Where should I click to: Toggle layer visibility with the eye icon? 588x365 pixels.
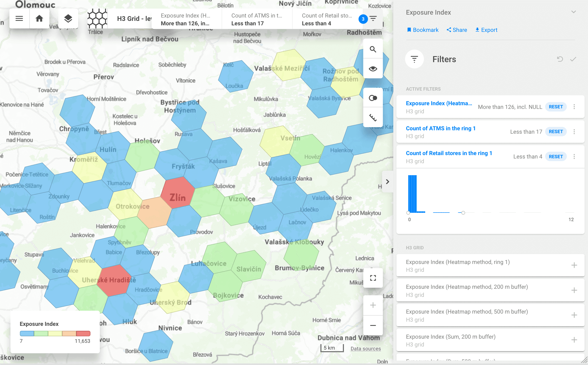[x=373, y=68]
